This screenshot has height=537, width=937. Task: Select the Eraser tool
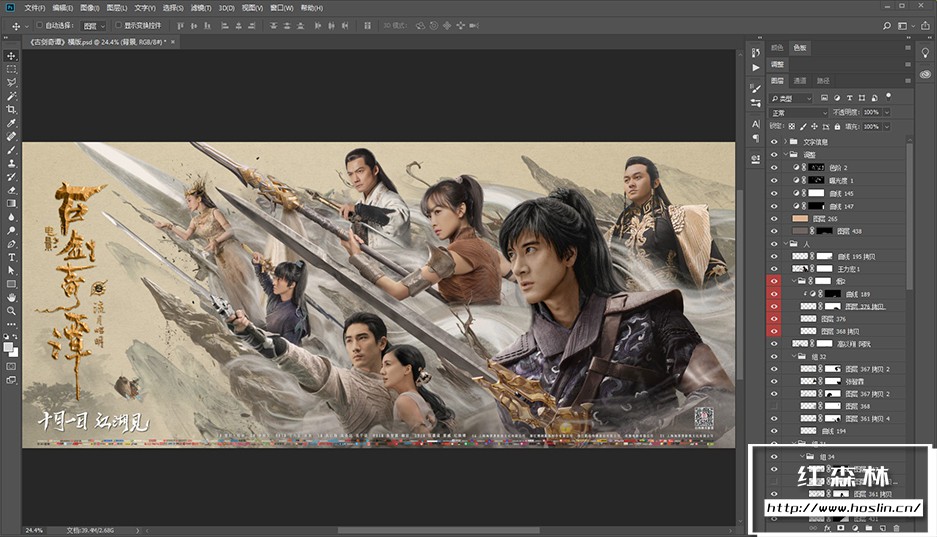pos(11,190)
